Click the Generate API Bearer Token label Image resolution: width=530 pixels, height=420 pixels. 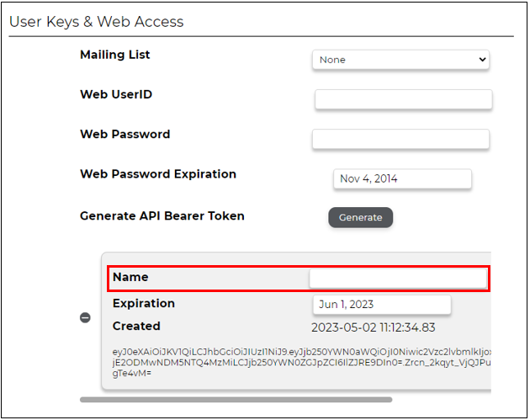(x=162, y=215)
